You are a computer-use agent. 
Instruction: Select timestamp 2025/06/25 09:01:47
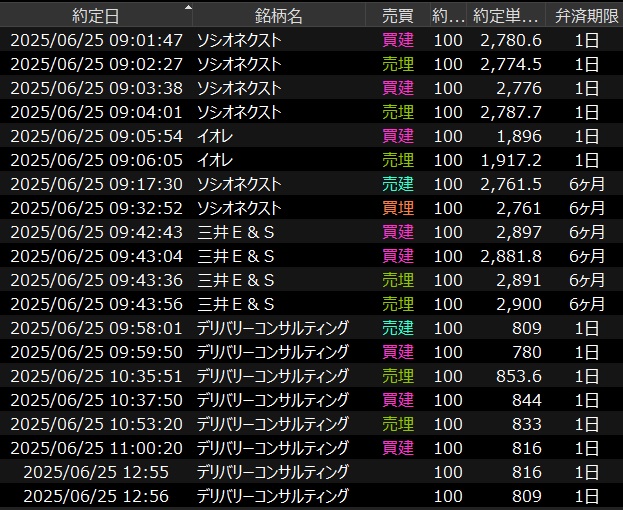[x=97, y=40]
